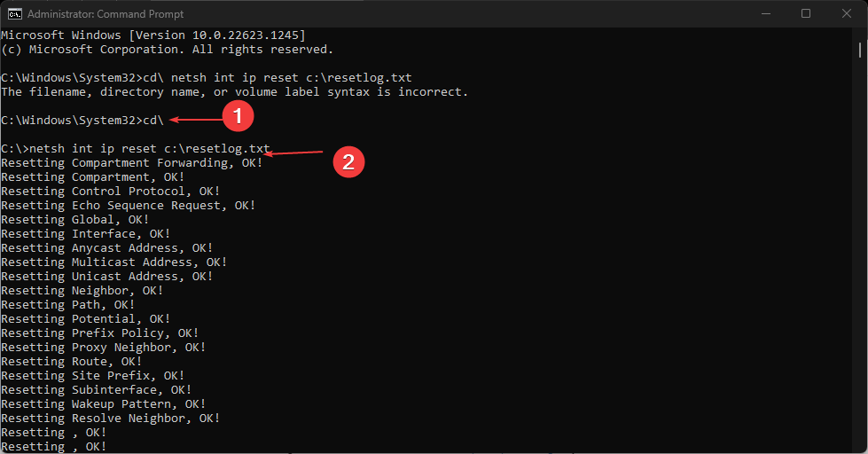Click the "Resetting Site Prefix, OK!" line
Viewport: 868px width, 454px height.
92,375
